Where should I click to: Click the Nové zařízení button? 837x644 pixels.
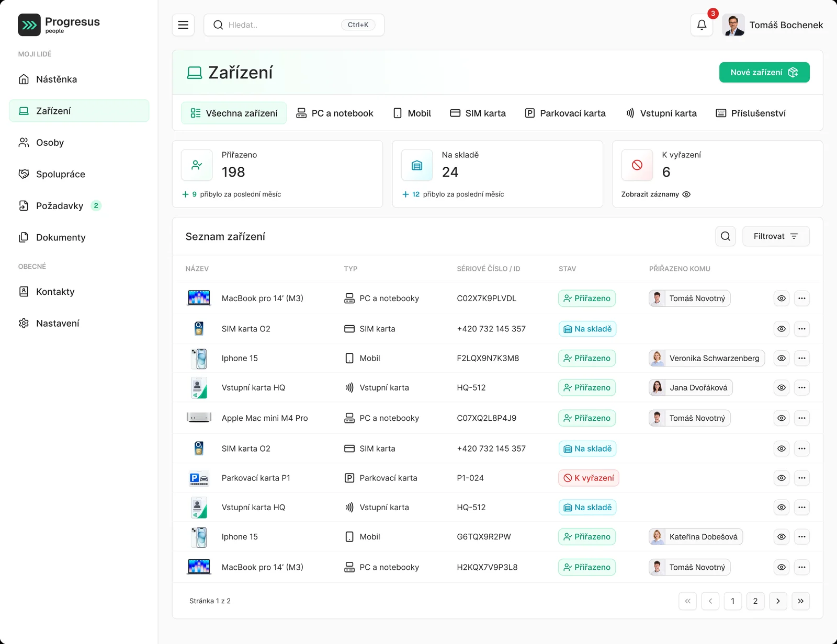[764, 72]
